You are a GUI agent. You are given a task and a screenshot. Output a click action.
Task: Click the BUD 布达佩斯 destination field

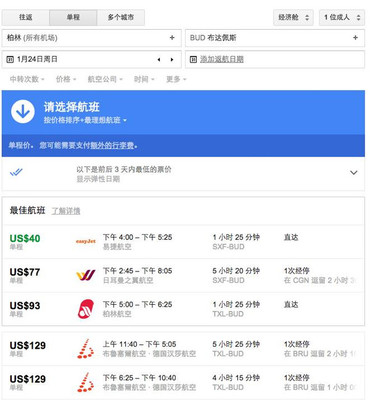click(275, 38)
